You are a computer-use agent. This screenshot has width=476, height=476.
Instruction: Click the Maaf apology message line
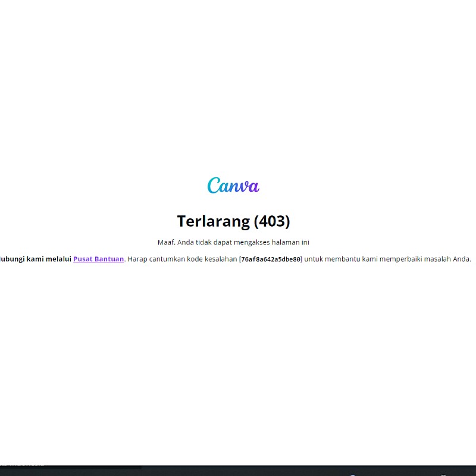coord(233,242)
